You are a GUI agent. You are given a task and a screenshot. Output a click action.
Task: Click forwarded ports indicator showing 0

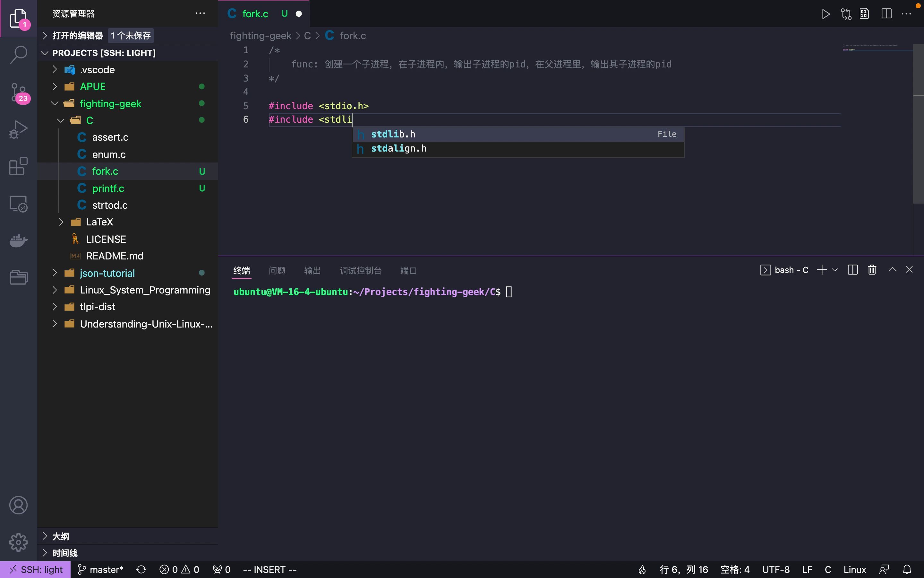click(x=222, y=570)
